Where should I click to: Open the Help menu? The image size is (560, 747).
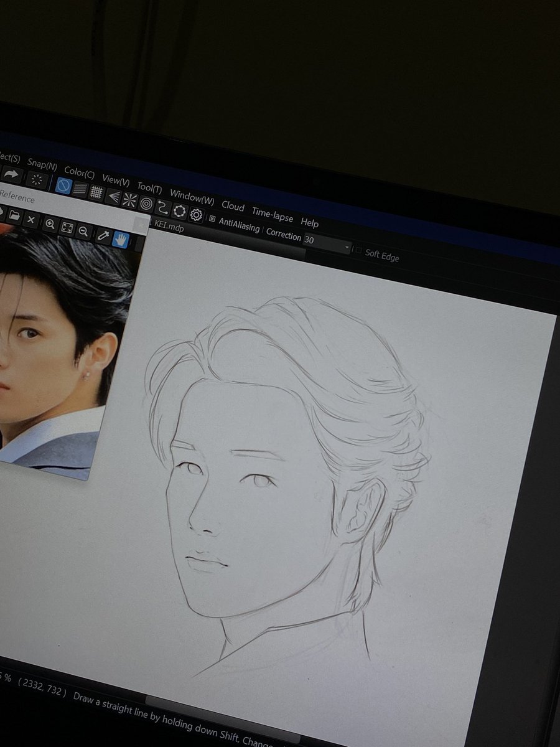coord(309,223)
